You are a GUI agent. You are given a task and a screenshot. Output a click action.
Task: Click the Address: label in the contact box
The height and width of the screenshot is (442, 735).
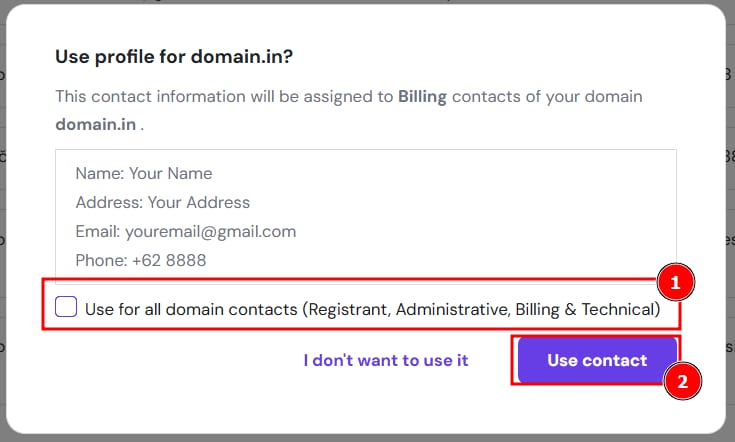(109, 202)
